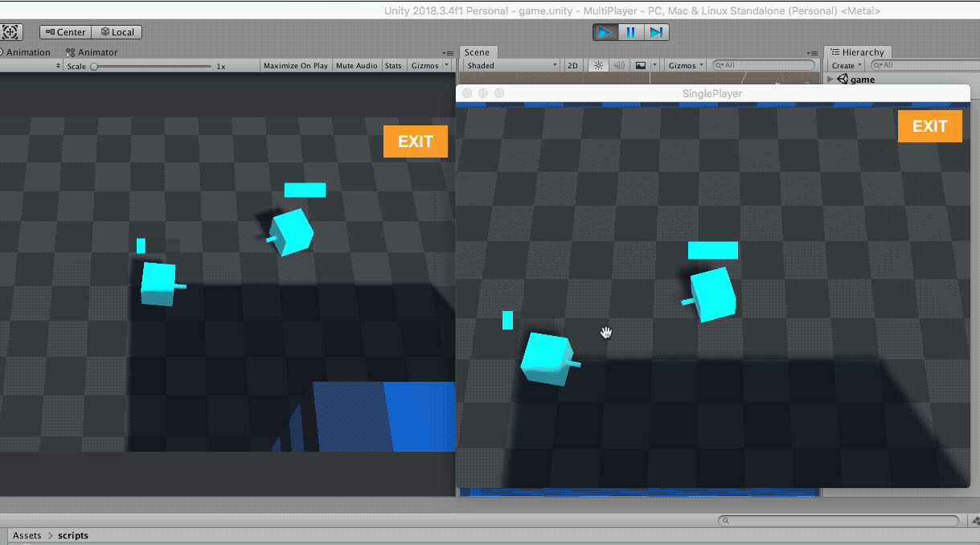Adjust the Game view Scale slider
The height and width of the screenshot is (545, 980).
[151, 66]
